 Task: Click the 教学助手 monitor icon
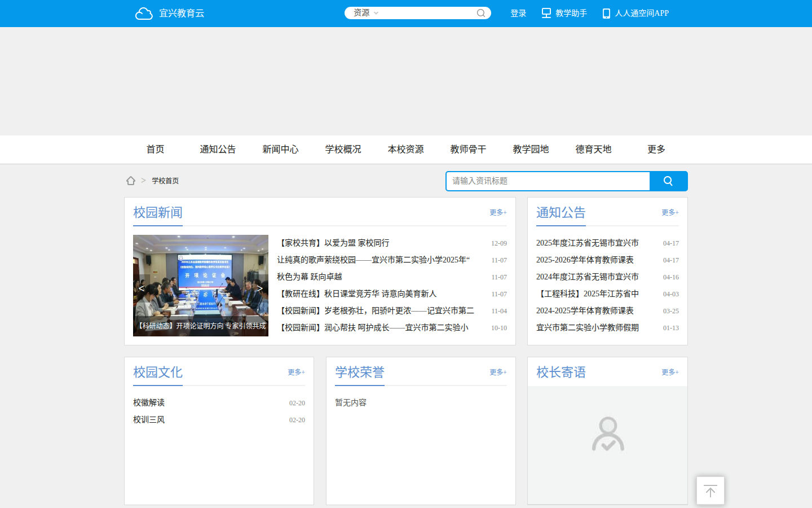click(546, 13)
